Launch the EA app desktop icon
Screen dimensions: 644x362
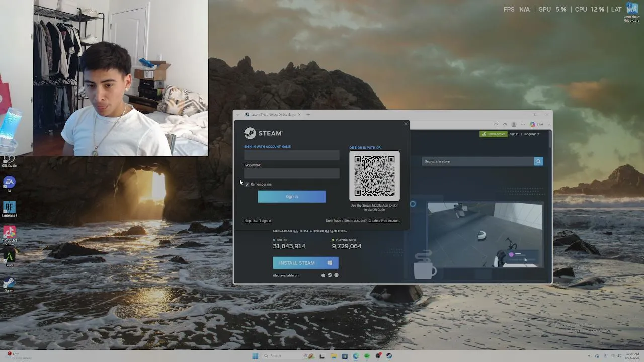coord(9,184)
